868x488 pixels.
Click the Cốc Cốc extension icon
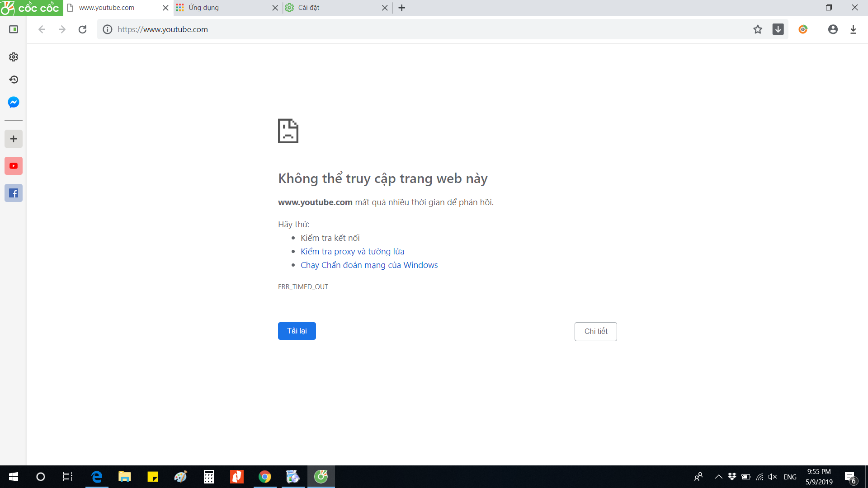coord(803,29)
